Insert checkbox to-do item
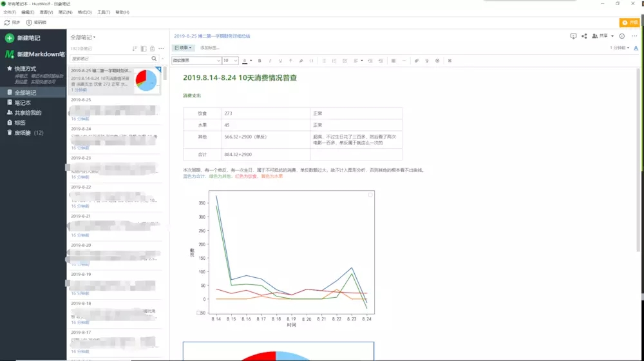This screenshot has height=361, width=644. tap(345, 61)
